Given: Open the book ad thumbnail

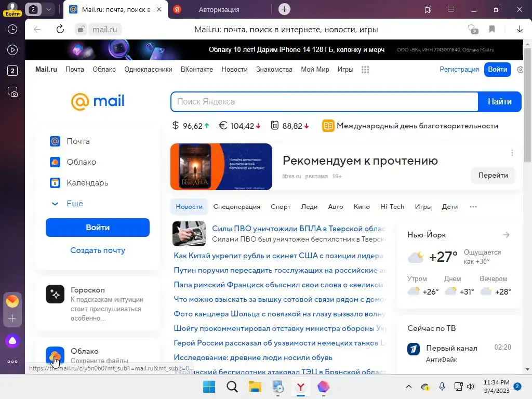Looking at the screenshot, I should pos(221,167).
